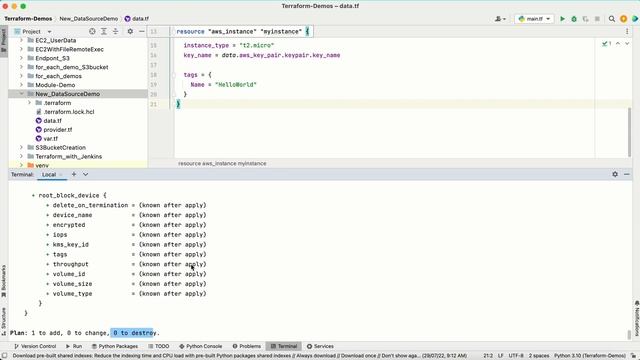The width and height of the screenshot is (640, 360).
Task: Open editor tab options three-dot menu
Action: coord(627,31)
